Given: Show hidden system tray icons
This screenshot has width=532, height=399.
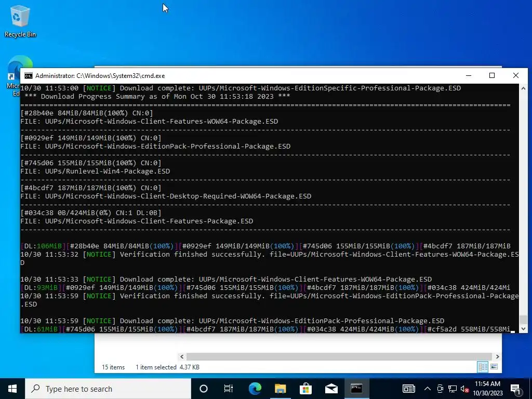Looking at the screenshot, I should (428, 389).
